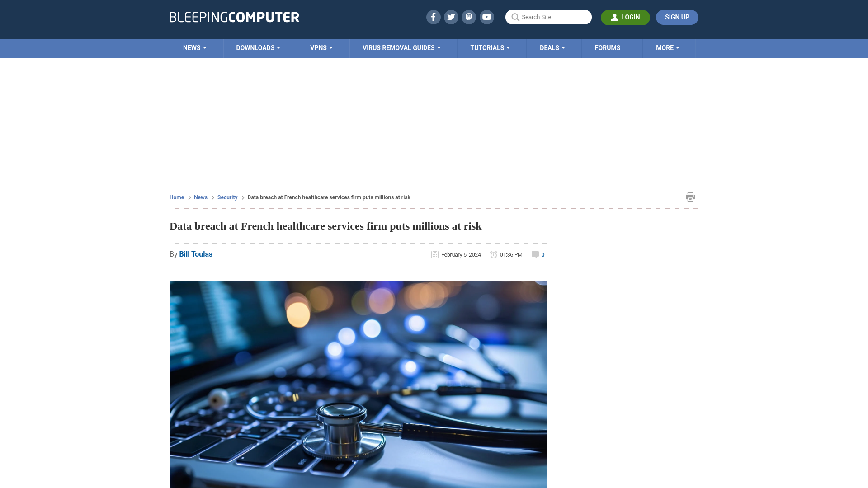Click the Bill Toulas author link
868x488 pixels.
click(x=196, y=254)
